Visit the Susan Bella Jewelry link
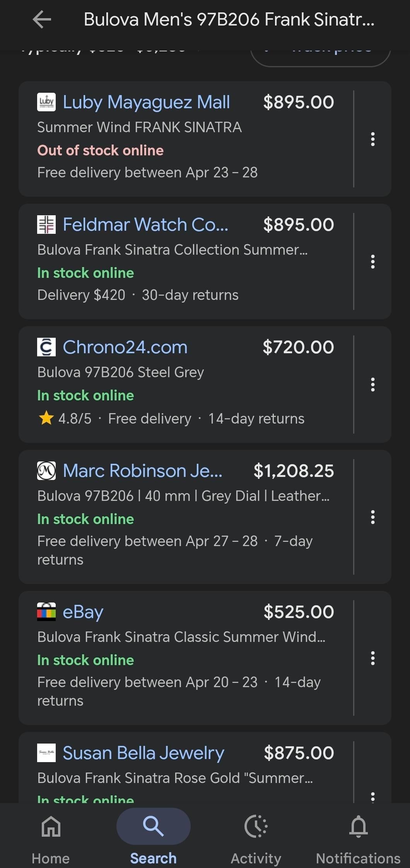The image size is (410, 868). [x=143, y=753]
